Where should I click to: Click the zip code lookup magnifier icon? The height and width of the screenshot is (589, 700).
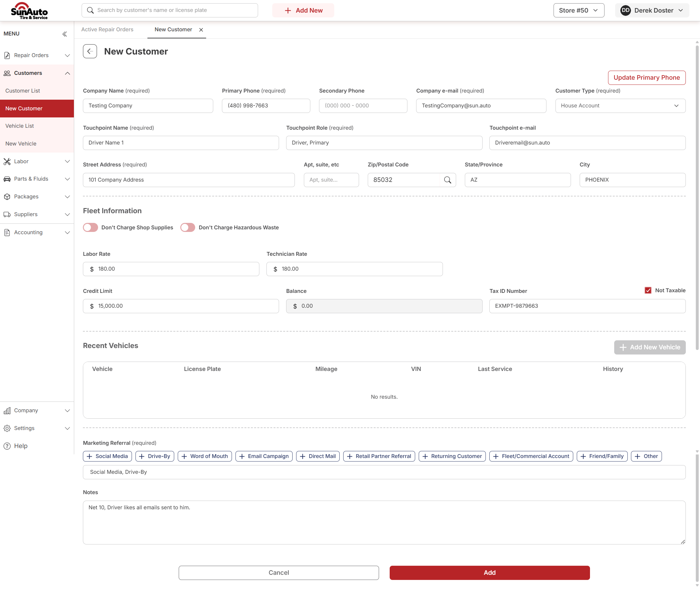(x=447, y=180)
